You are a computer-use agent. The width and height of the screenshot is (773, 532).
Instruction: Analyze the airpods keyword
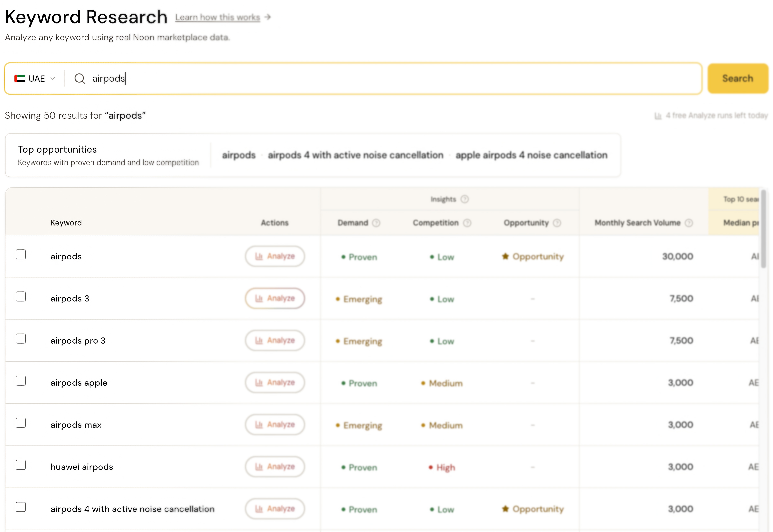click(275, 256)
